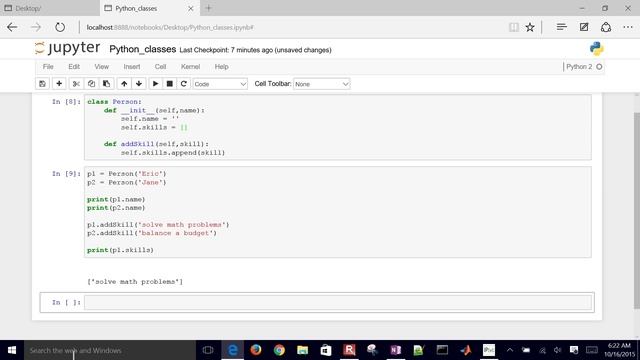Open the View menu
The image size is (640, 360).
tap(102, 67)
